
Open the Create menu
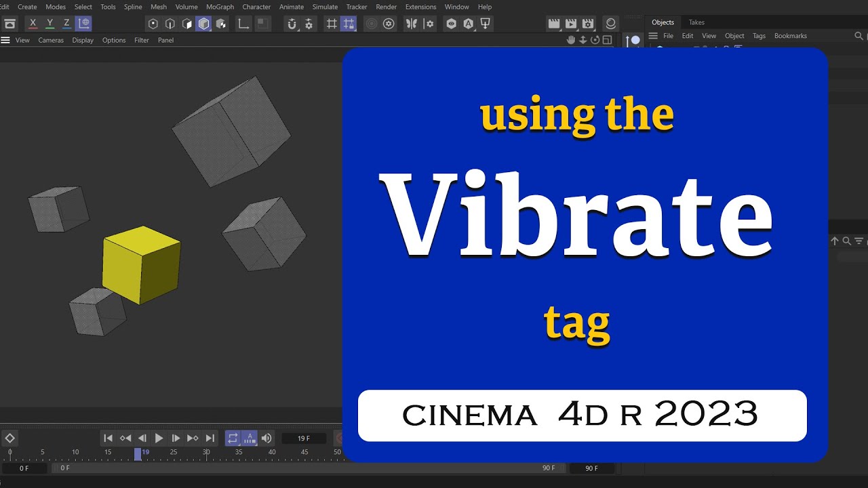click(27, 7)
